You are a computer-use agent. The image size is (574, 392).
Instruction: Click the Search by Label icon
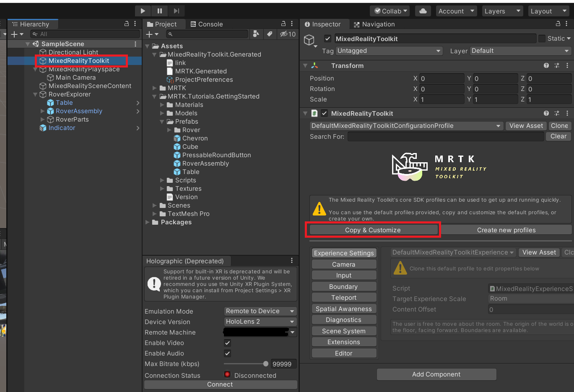click(x=270, y=34)
